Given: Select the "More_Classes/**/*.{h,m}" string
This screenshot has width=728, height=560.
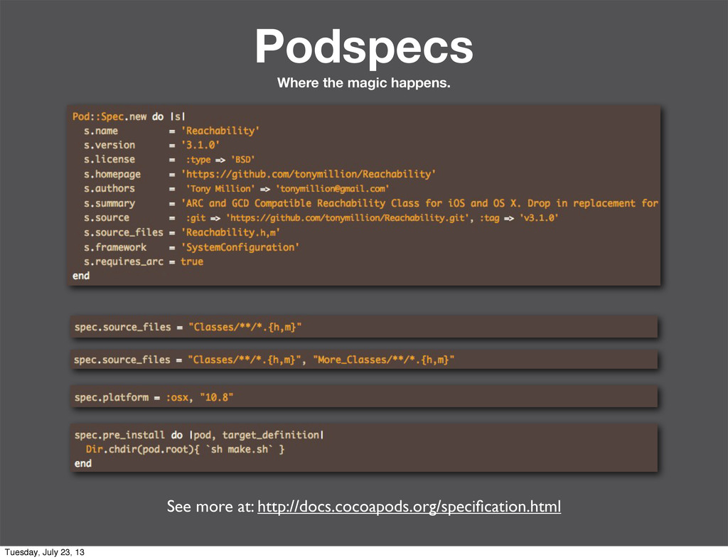Looking at the screenshot, I should click(x=384, y=360).
